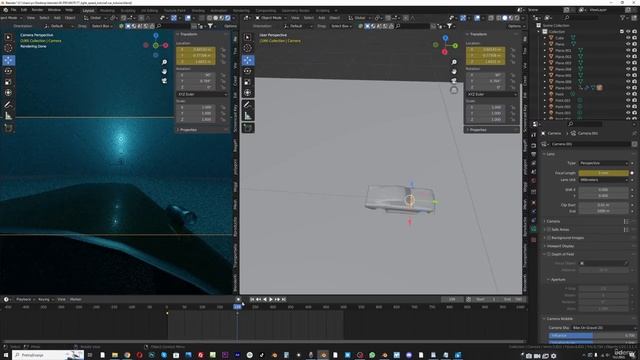Viewport: 640px width, 360px height.
Task: Select the Annotate tool in left viewport
Action: coord(8,105)
